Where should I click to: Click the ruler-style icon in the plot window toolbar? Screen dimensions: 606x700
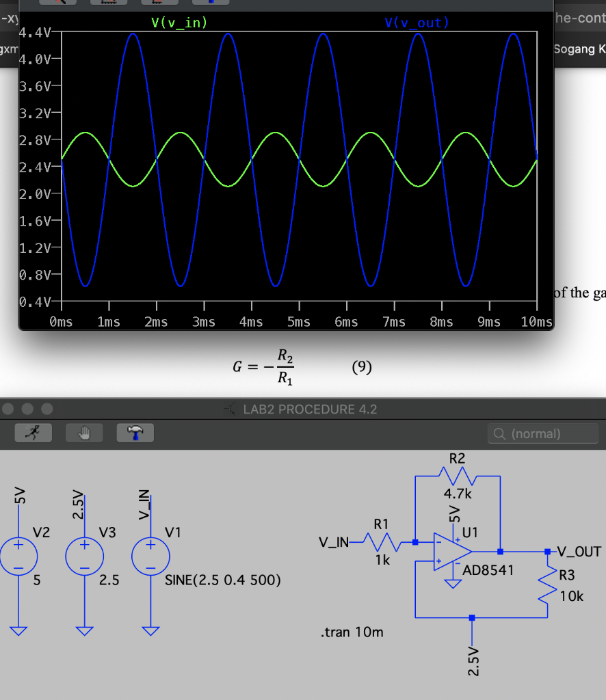109,3
